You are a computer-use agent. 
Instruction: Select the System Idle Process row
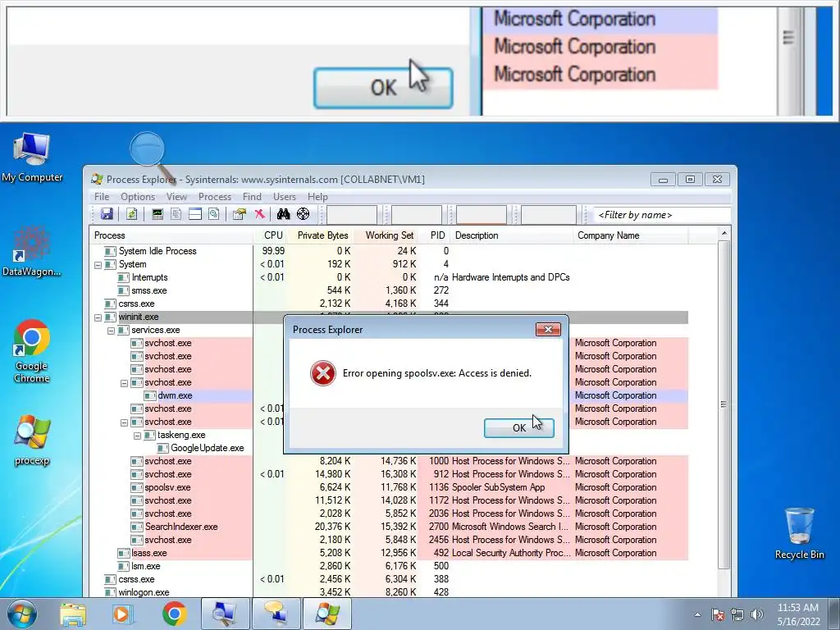[388, 251]
